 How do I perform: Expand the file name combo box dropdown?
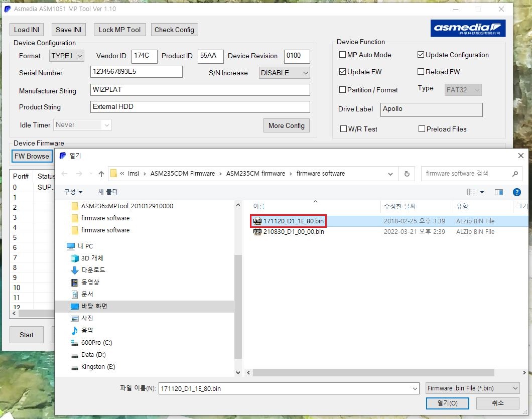tap(415, 389)
